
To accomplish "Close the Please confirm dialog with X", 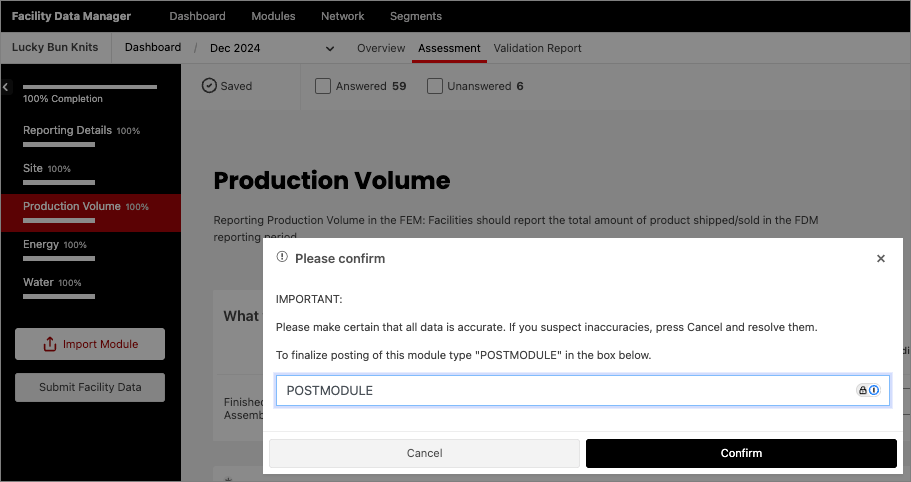I will (880, 258).
